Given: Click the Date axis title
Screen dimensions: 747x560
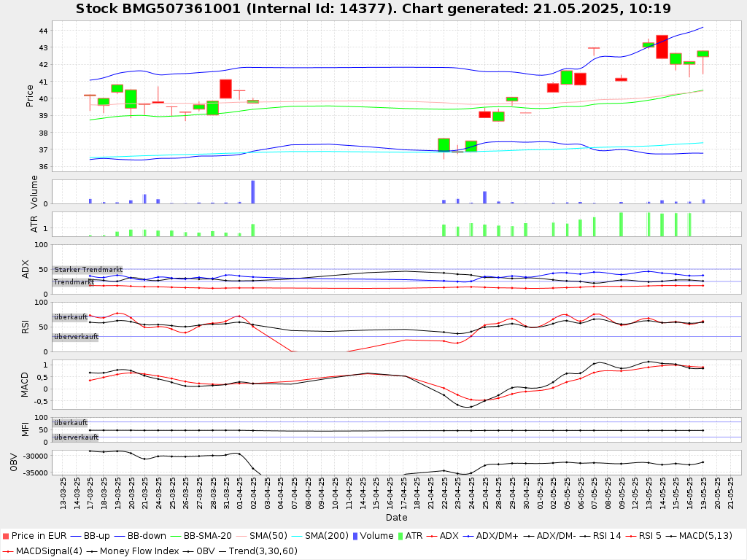Looking at the screenshot, I should (396, 517).
